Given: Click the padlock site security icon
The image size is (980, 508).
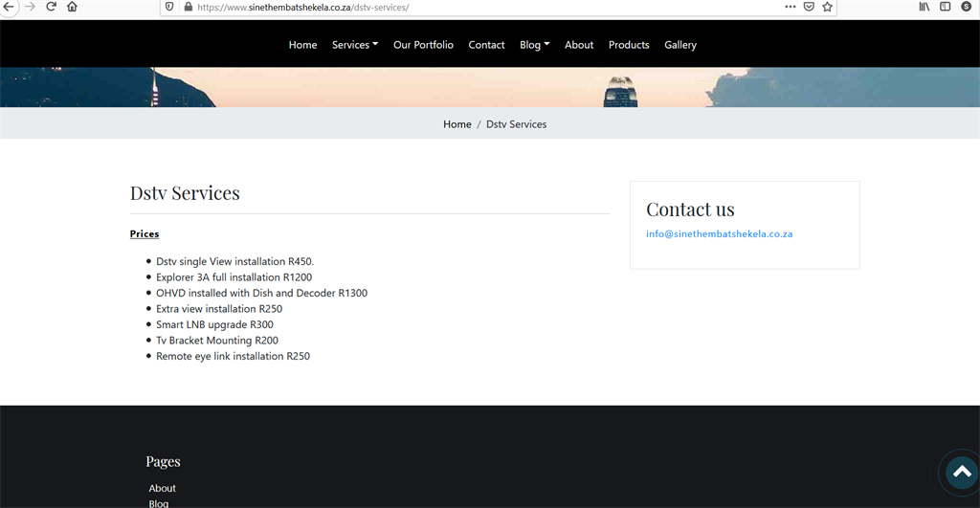Looking at the screenshot, I should click(189, 7).
